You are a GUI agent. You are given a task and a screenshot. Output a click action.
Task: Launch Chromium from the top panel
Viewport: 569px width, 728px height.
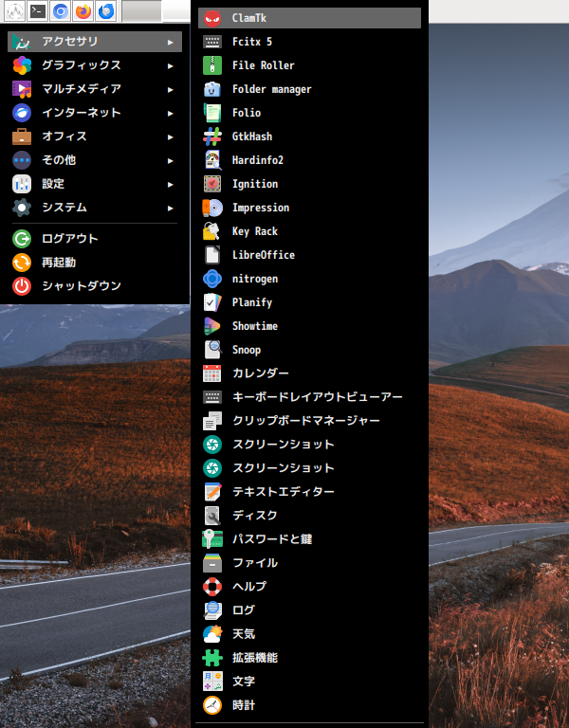61,11
